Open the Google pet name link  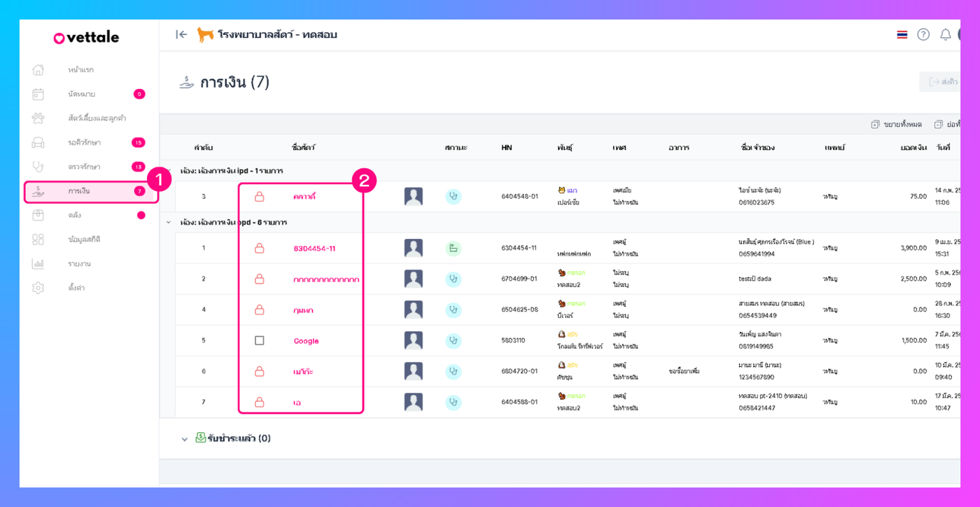(x=306, y=341)
